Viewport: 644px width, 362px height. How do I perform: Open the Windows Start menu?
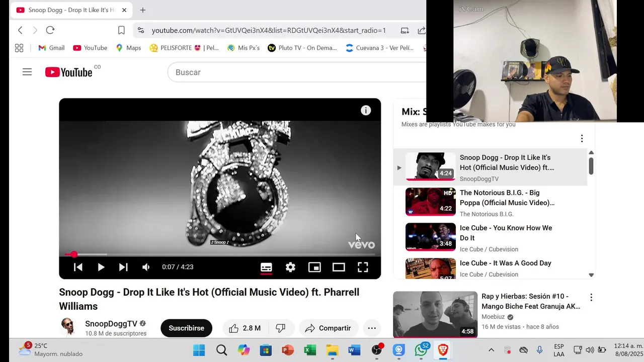(x=199, y=350)
